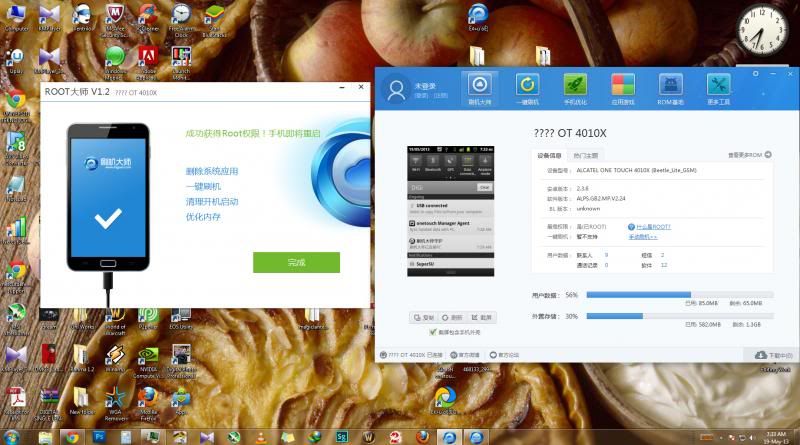Viewport: 800px width, 445px height.
Task: Click the 清理开机启动 link
Action: pos(212,202)
